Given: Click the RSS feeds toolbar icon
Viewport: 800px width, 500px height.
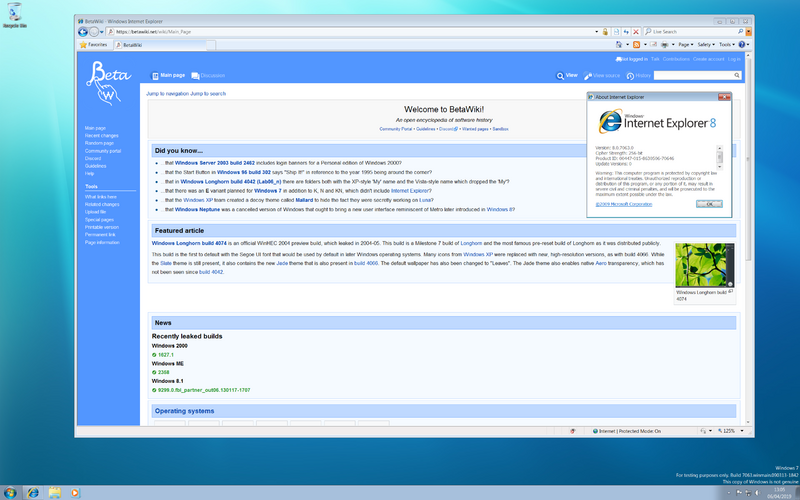Looking at the screenshot, I should click(x=636, y=45).
